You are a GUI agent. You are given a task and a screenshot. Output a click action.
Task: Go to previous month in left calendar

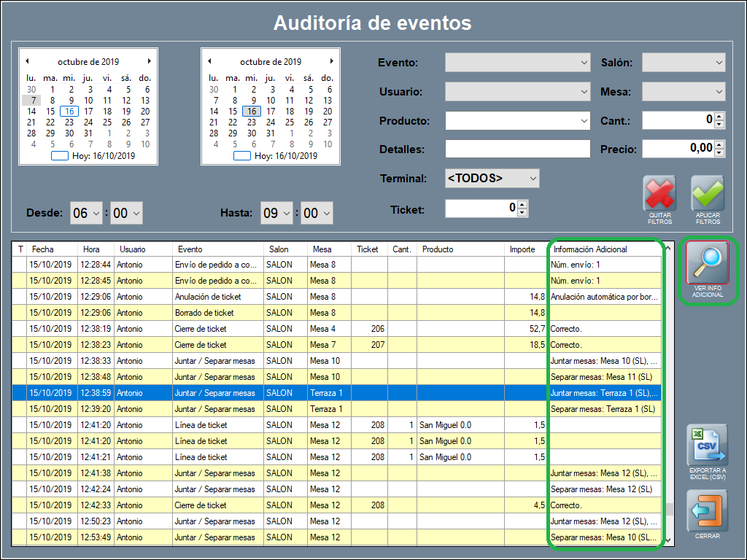pos(27,61)
